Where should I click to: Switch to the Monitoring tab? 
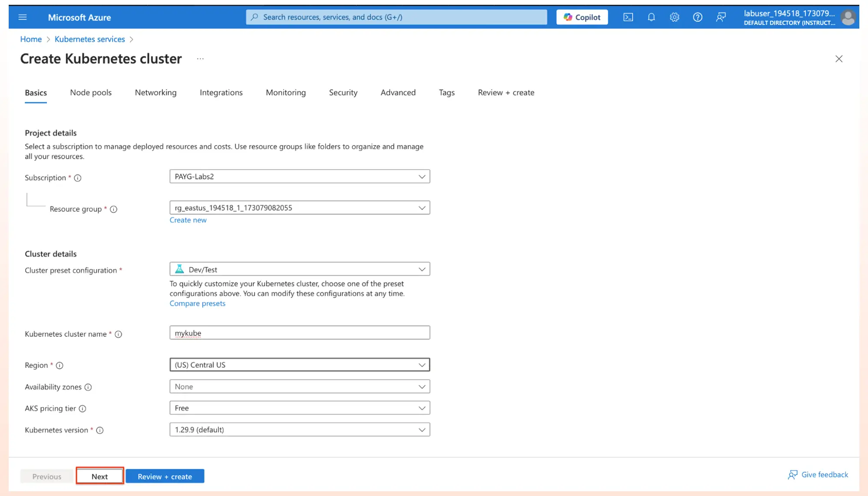point(286,92)
